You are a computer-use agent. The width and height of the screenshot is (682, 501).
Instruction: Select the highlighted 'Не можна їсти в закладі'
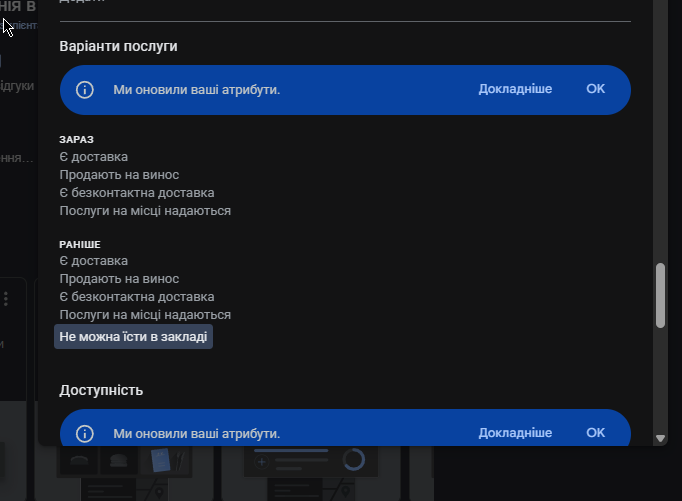(134, 337)
